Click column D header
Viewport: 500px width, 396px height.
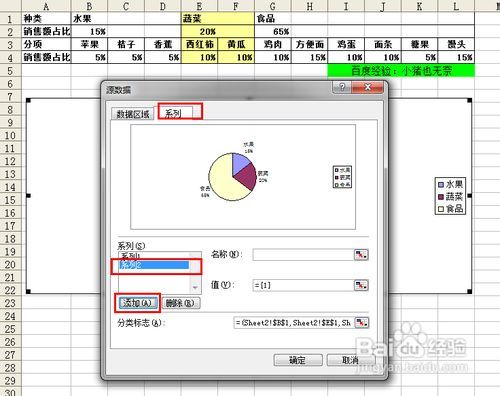pos(163,6)
